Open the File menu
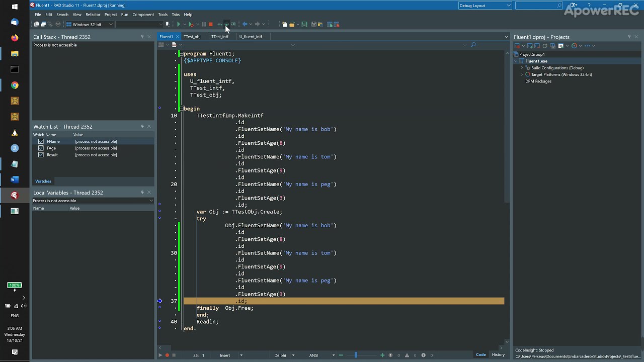Viewport: 644px width, 362px height. pos(38,15)
